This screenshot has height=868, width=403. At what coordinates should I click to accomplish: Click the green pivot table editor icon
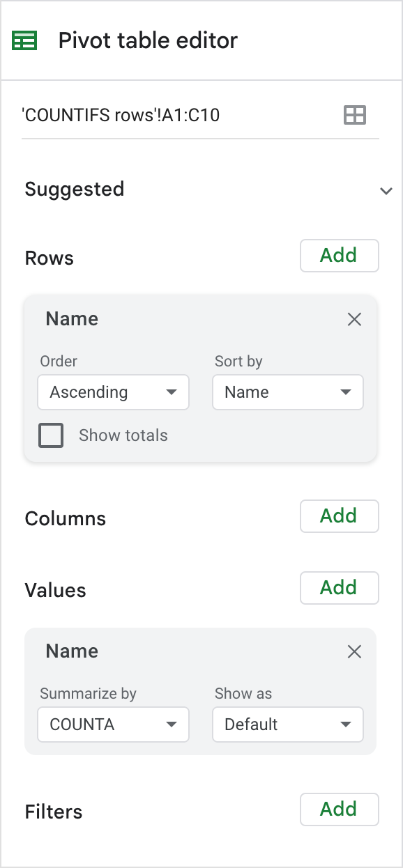(x=24, y=40)
